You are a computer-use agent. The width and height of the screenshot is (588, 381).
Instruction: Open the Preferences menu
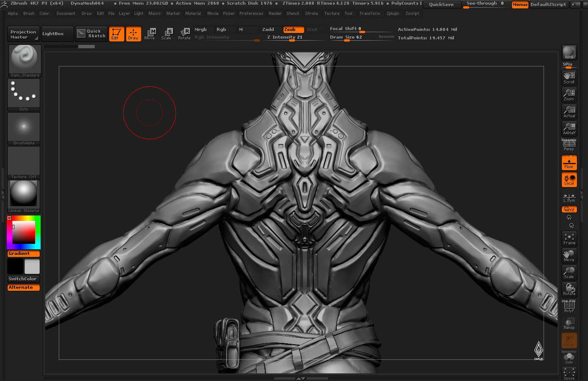click(x=251, y=14)
